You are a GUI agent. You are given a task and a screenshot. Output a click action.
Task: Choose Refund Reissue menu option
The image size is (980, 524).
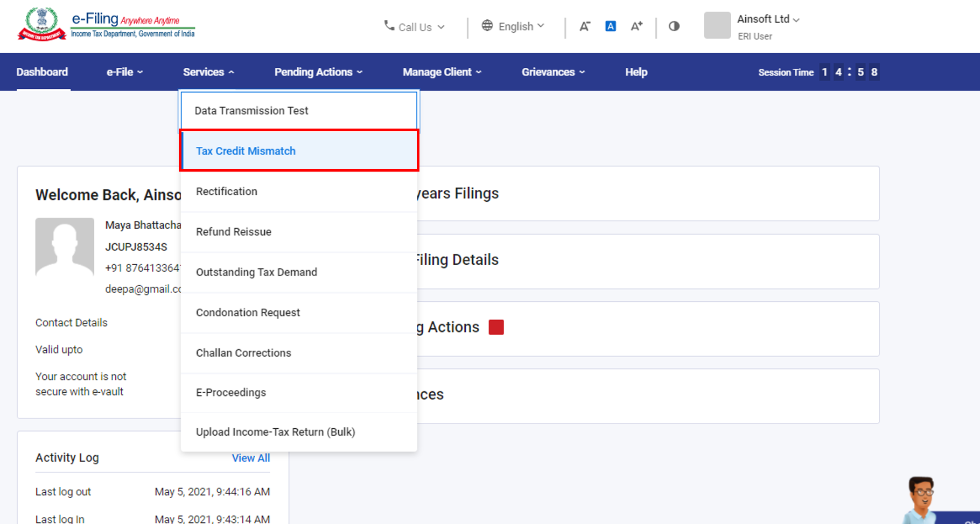[234, 232]
